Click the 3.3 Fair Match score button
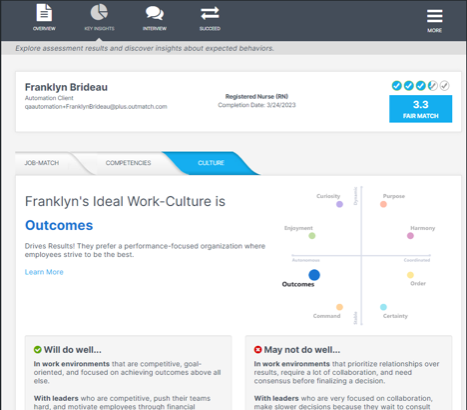 (421, 109)
